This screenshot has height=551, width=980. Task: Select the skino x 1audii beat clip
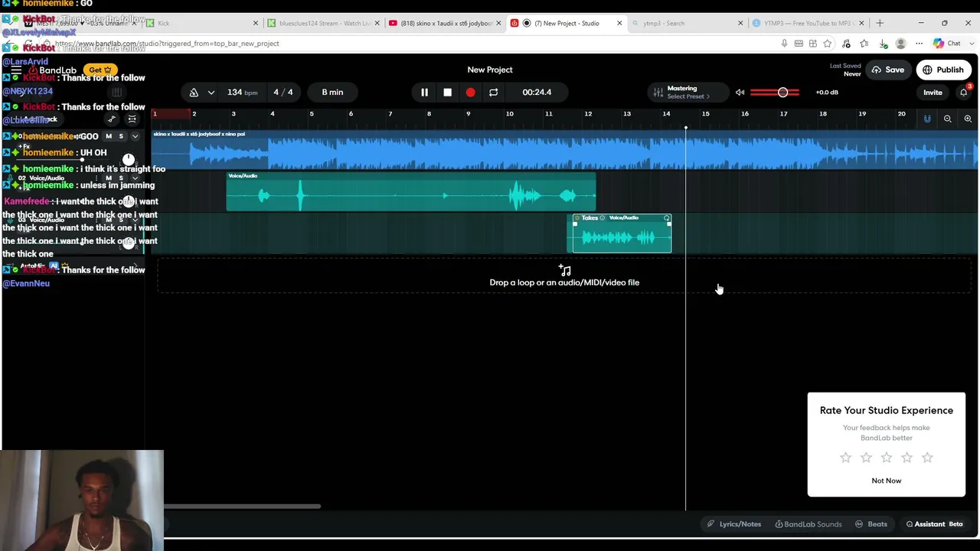[565, 150]
